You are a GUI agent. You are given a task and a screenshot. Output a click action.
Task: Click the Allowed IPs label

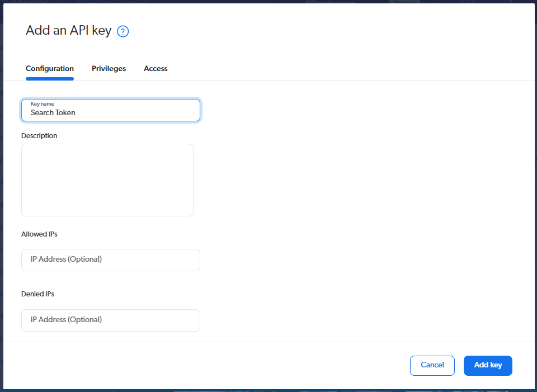pos(39,234)
